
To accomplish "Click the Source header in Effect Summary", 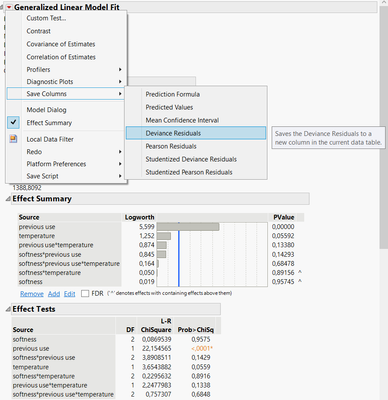I will tap(29, 217).
